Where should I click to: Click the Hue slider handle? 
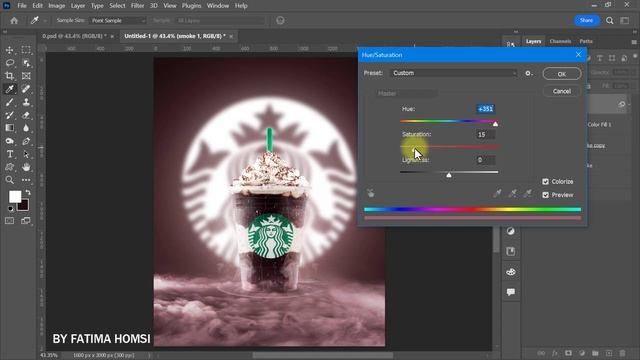pos(495,124)
